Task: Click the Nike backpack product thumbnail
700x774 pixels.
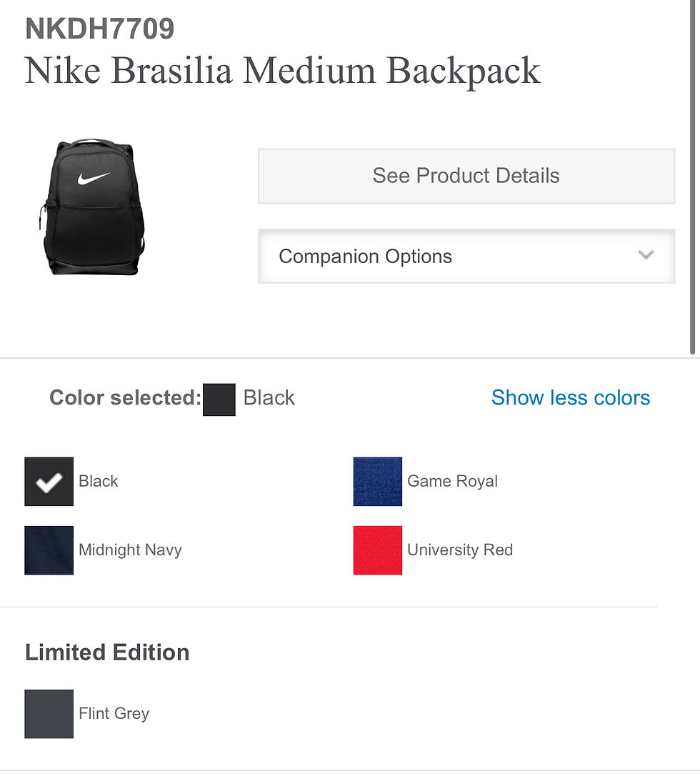Action: (91, 208)
